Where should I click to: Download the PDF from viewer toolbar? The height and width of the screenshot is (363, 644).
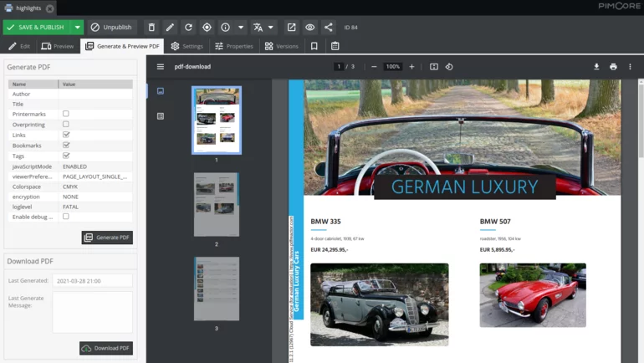tap(596, 67)
